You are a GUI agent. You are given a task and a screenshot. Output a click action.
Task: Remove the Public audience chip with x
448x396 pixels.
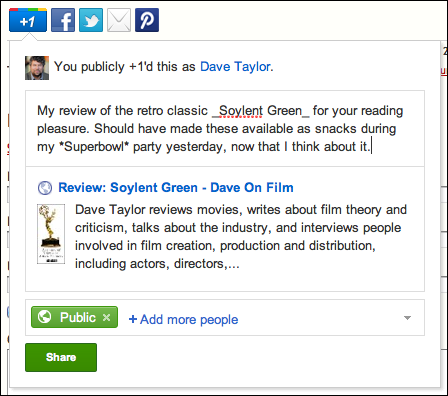pyautogui.click(x=106, y=317)
